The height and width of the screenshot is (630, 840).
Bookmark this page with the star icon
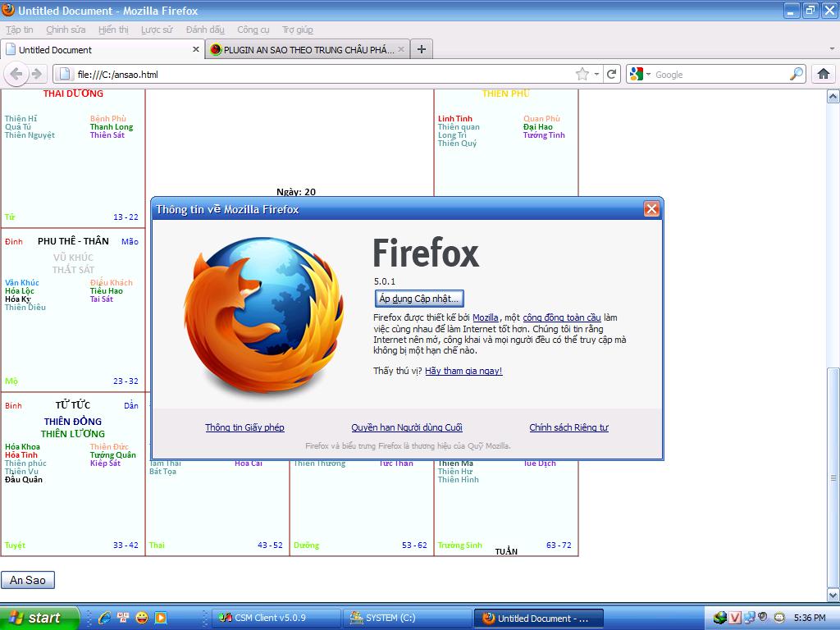582,74
